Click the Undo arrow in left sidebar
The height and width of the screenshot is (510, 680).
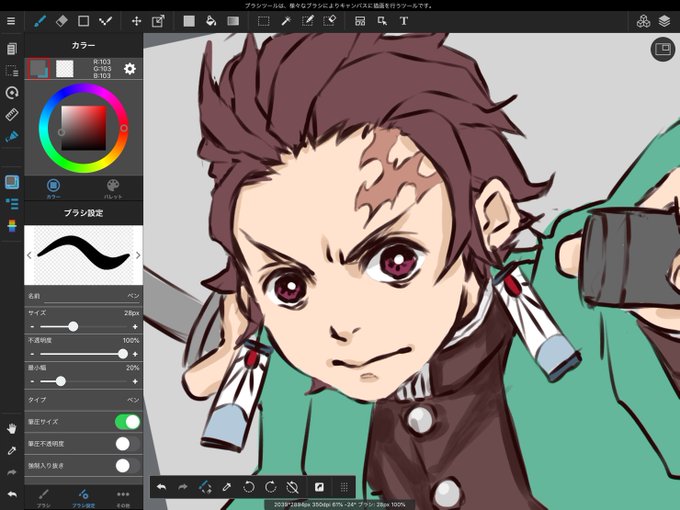pos(12,494)
